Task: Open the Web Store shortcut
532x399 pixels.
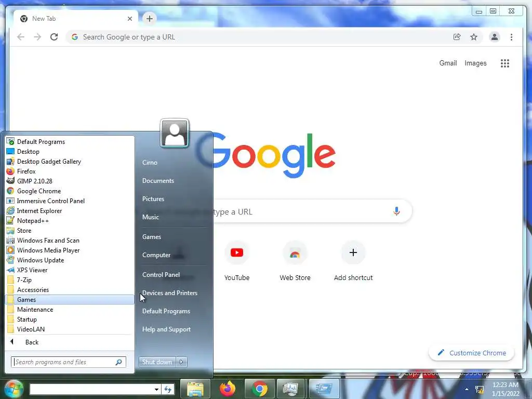Action: point(295,261)
